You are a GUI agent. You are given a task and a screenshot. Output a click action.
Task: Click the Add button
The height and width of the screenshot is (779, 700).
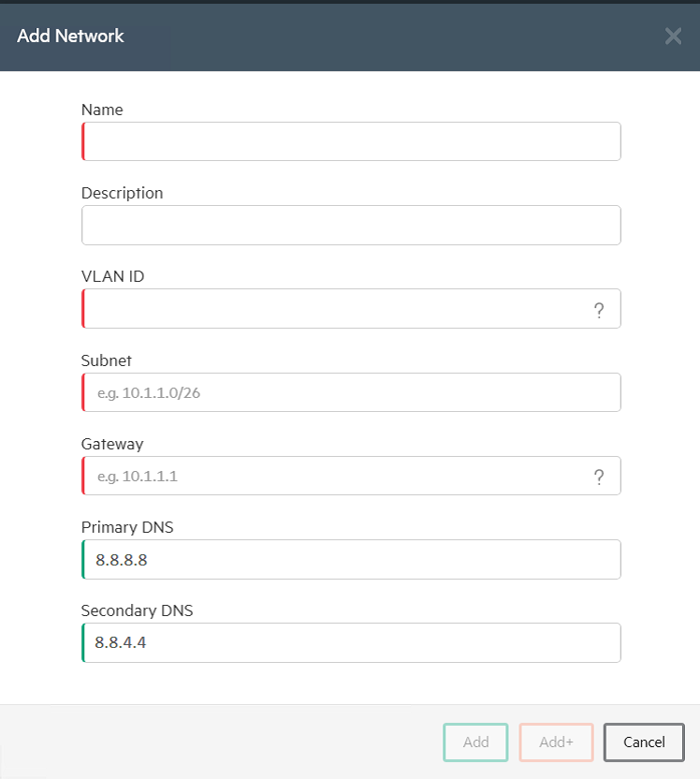tap(475, 742)
